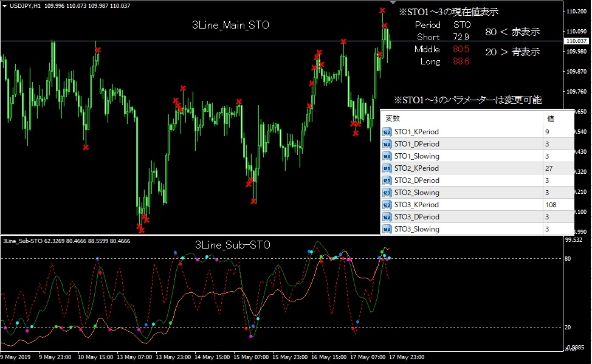Click the current price tag 110.037
The image size is (592, 364).
(577, 41)
